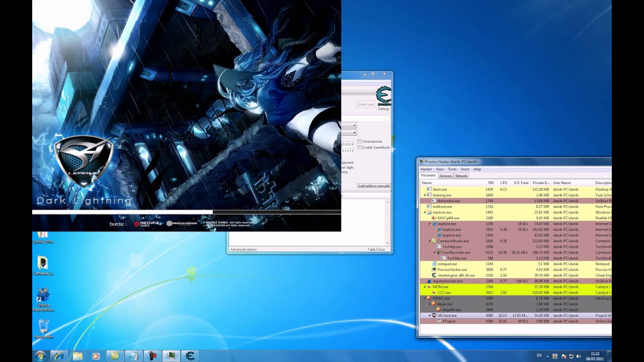
Task: Sort processes by the CPU column
Action: pos(504,183)
